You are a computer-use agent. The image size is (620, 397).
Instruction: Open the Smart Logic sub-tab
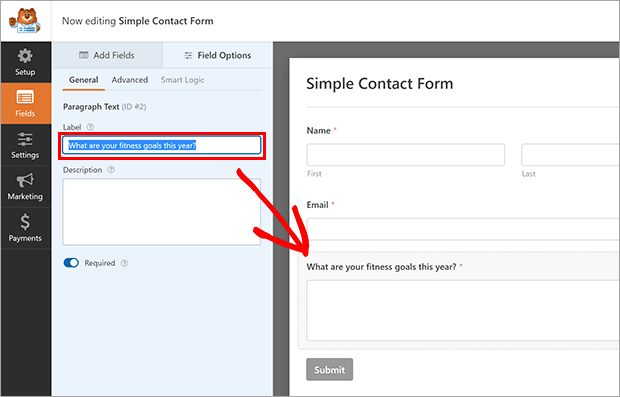(182, 80)
